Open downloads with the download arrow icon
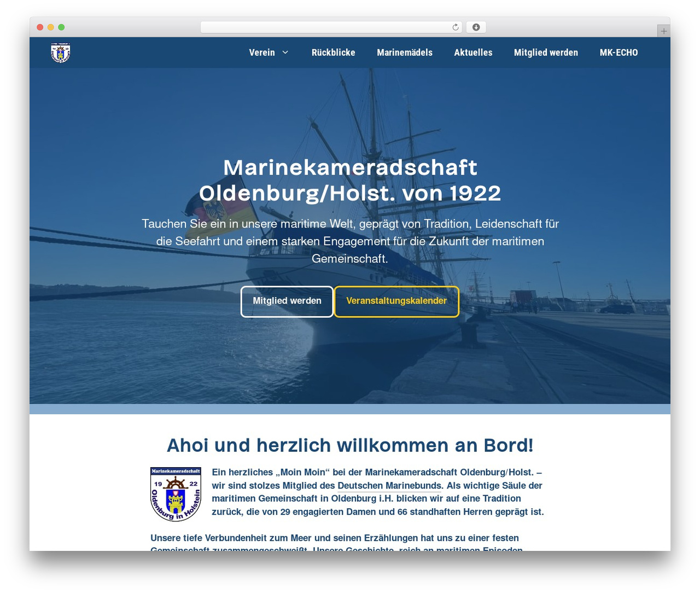This screenshot has width=700, height=593. [476, 27]
